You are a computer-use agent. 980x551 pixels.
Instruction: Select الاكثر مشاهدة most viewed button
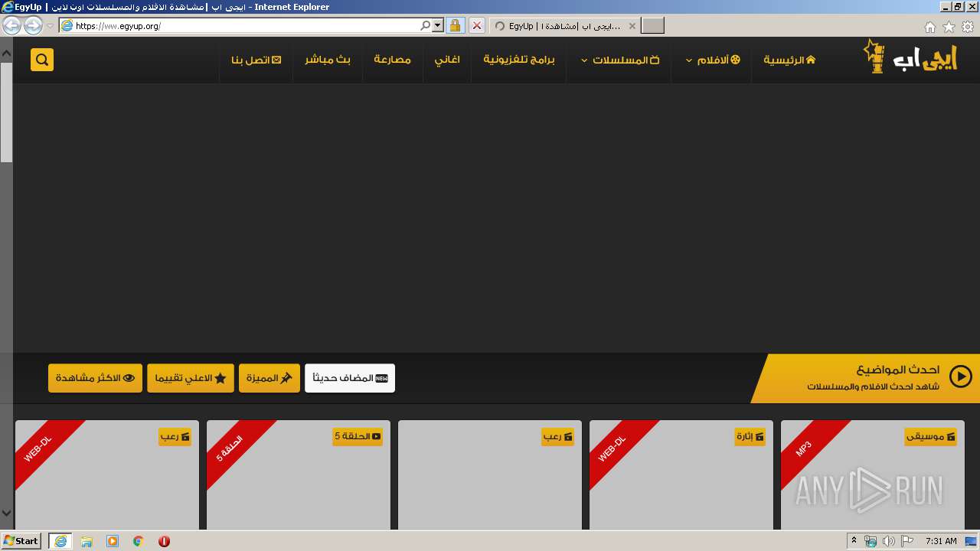coord(96,378)
